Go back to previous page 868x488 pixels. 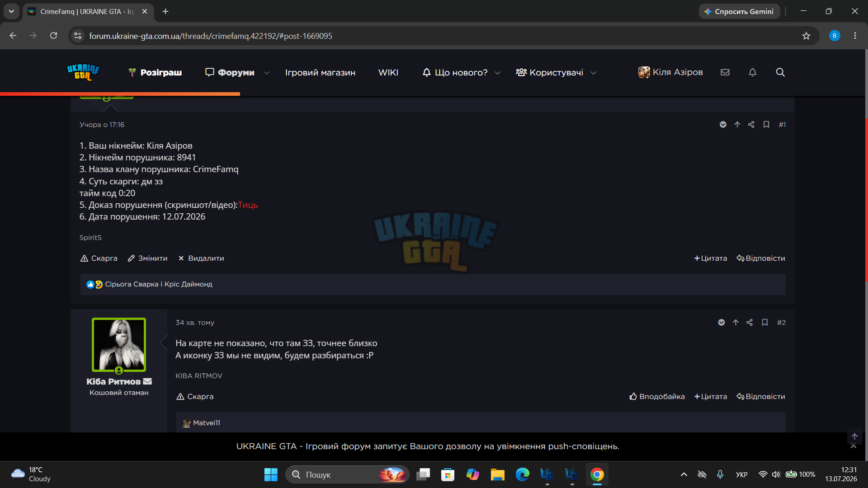coord(13,36)
